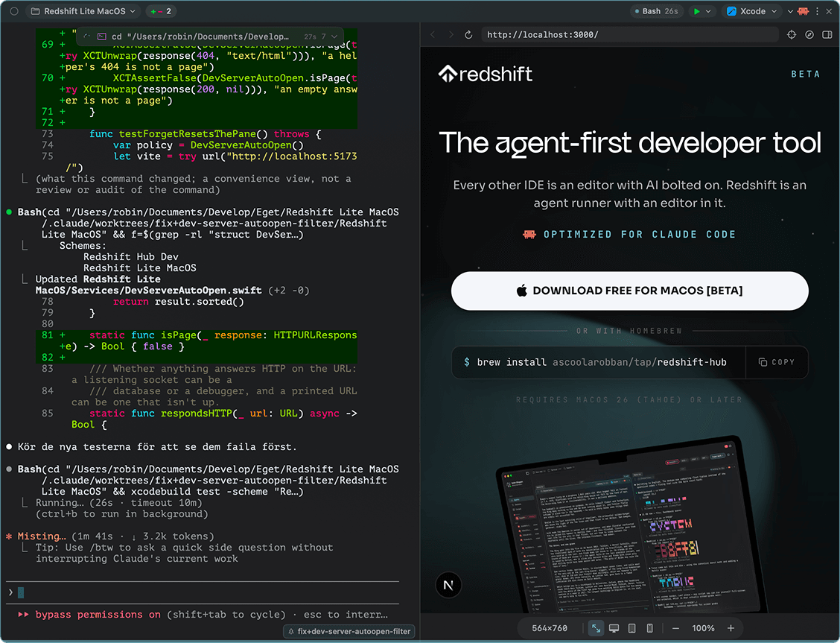Go back in the browser pane
The height and width of the screenshot is (643, 840).
pos(433,35)
